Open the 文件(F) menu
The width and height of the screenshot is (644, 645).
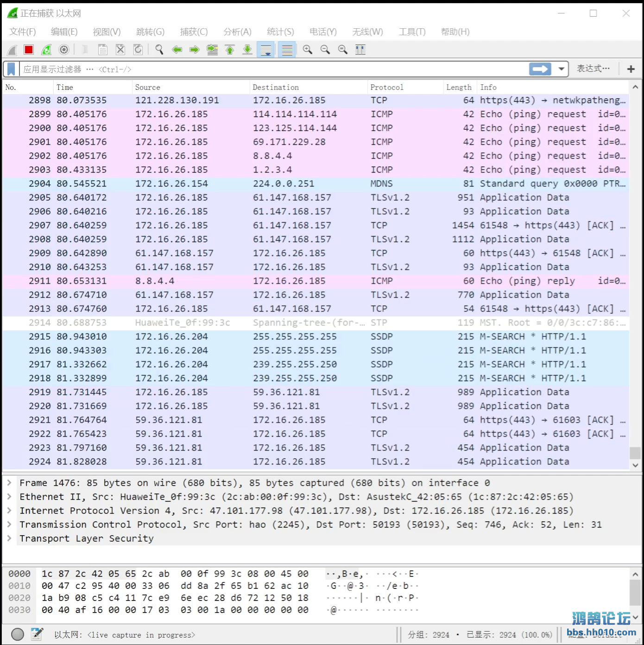click(x=22, y=31)
